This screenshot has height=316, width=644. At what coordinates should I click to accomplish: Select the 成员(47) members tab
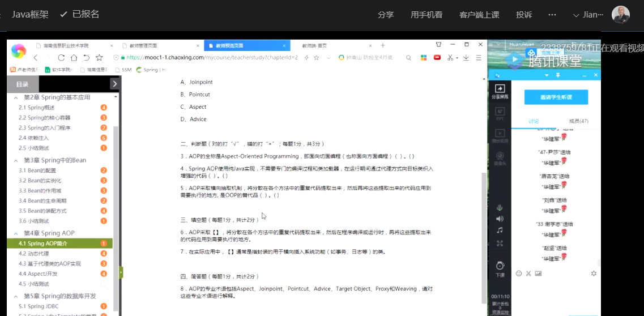pyautogui.click(x=579, y=121)
